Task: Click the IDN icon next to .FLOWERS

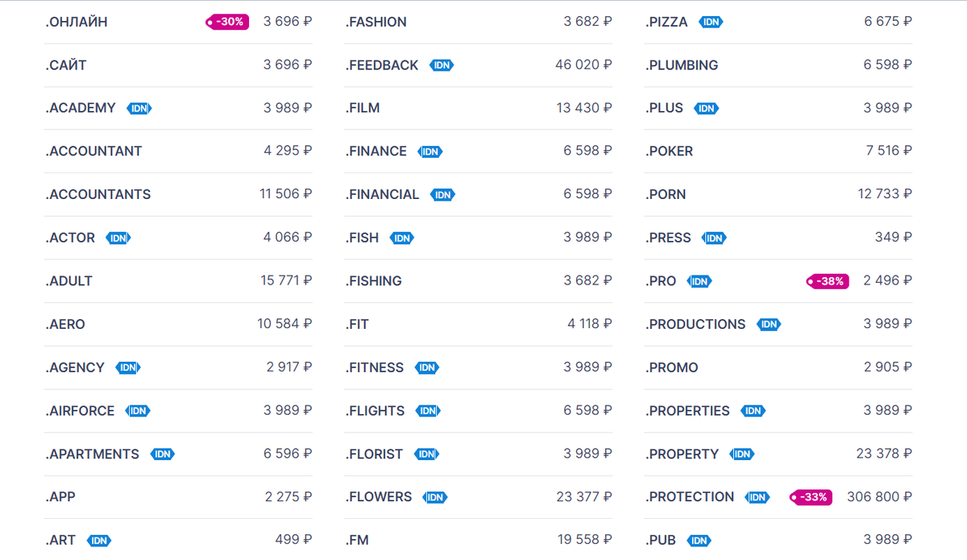Action: coord(435,498)
